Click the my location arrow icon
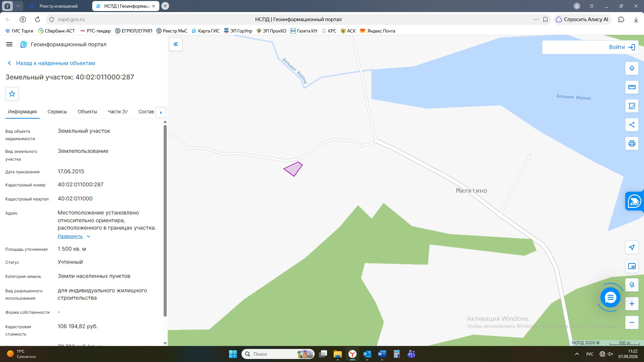Image resolution: width=644 pixels, height=362 pixels. click(632, 247)
